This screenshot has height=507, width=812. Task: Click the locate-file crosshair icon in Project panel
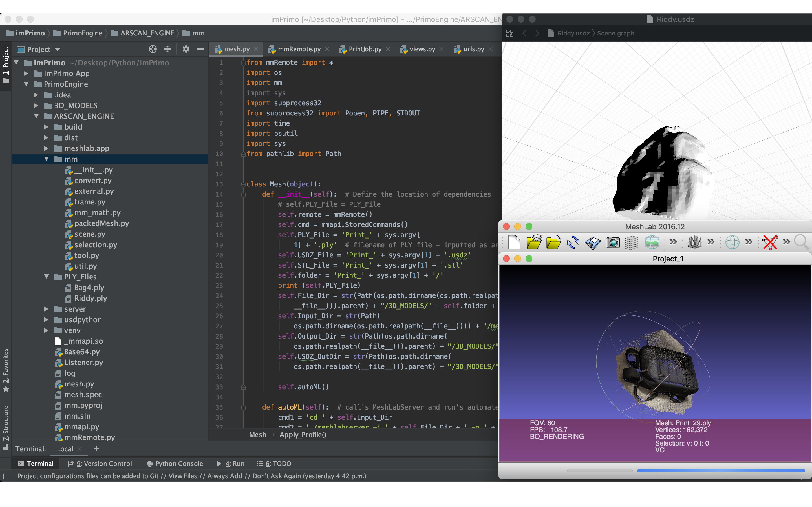tap(153, 49)
